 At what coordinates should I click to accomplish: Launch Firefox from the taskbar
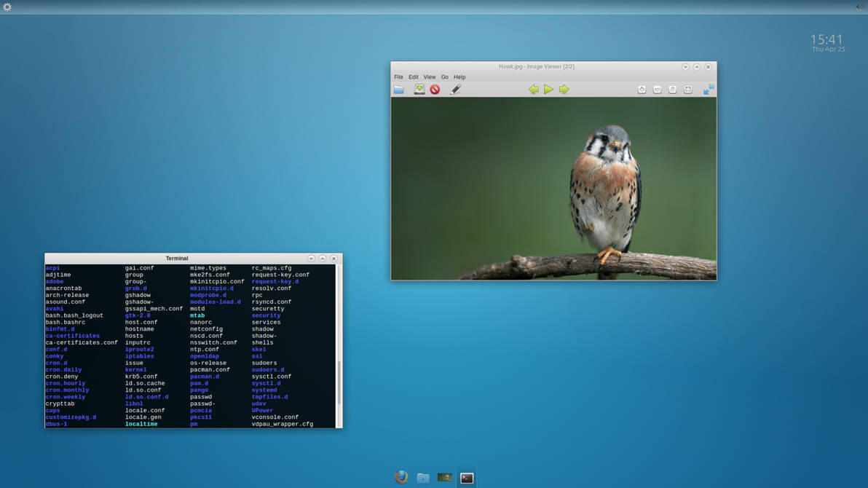point(401,477)
